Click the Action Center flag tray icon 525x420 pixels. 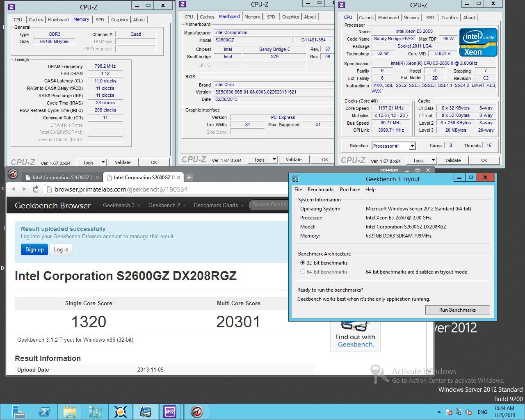pyautogui.click(x=449, y=412)
